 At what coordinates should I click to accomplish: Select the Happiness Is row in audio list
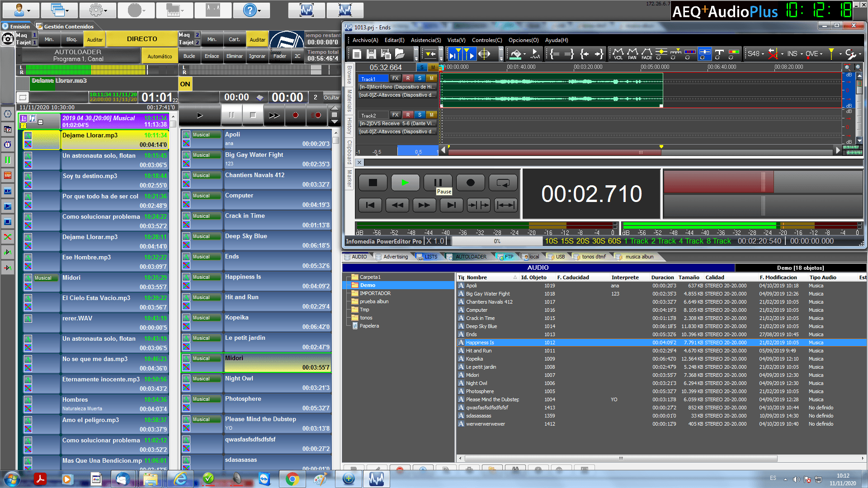click(661, 343)
